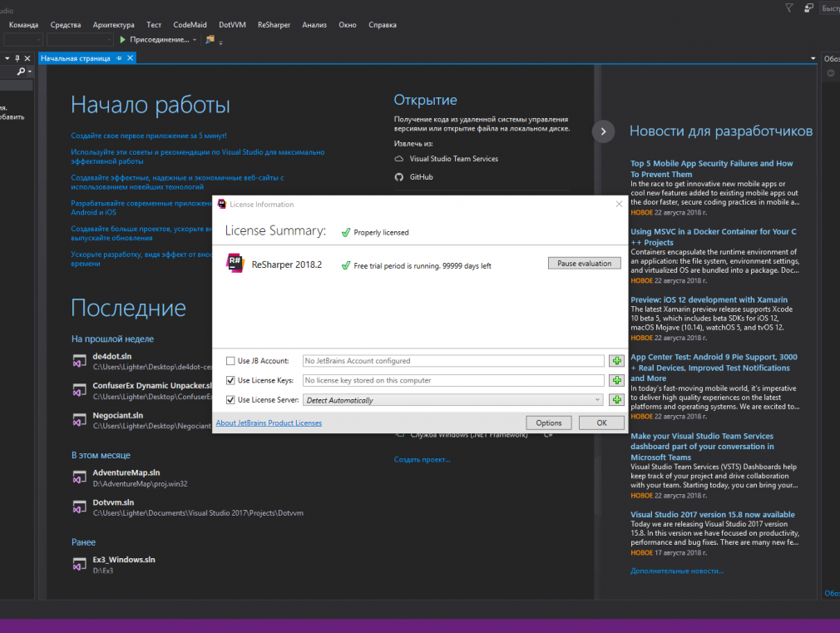The width and height of the screenshot is (840, 633).
Task: Open the Справка menu
Action: [383, 25]
